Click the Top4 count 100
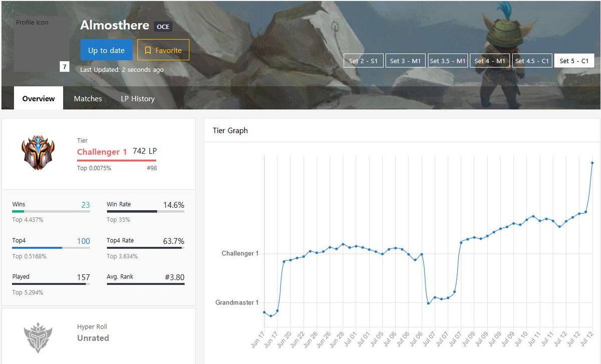Viewport: 601px width, 364px height. [x=84, y=241]
